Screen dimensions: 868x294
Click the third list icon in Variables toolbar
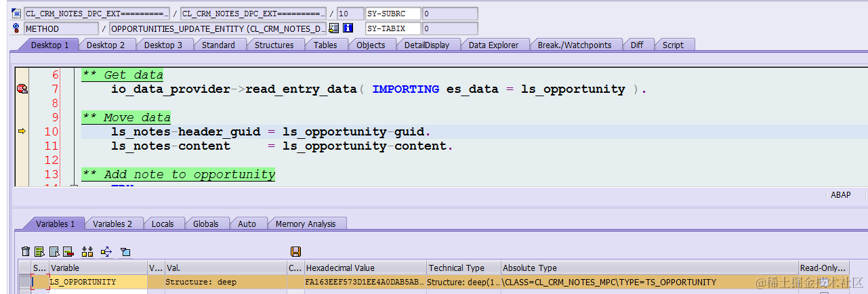(x=54, y=251)
